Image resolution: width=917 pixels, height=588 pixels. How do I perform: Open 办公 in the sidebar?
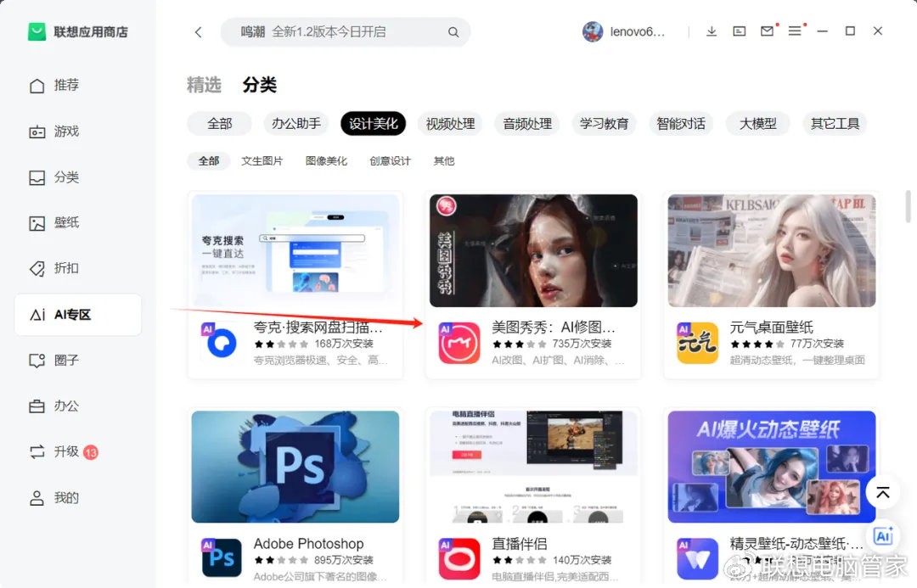pyautogui.click(x=78, y=406)
